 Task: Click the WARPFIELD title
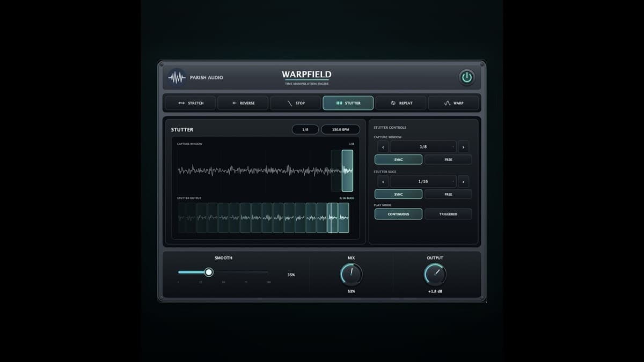coord(306,75)
